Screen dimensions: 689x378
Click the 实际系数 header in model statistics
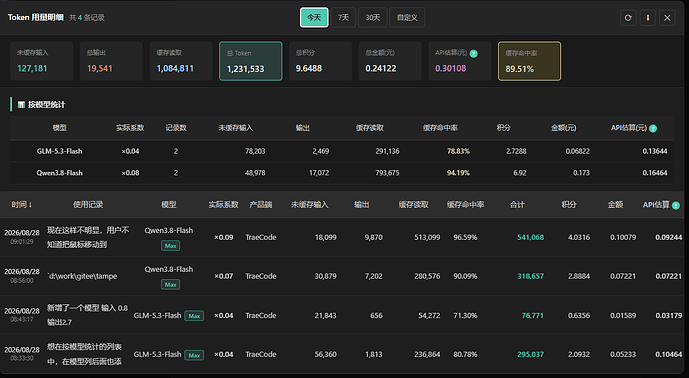click(130, 128)
